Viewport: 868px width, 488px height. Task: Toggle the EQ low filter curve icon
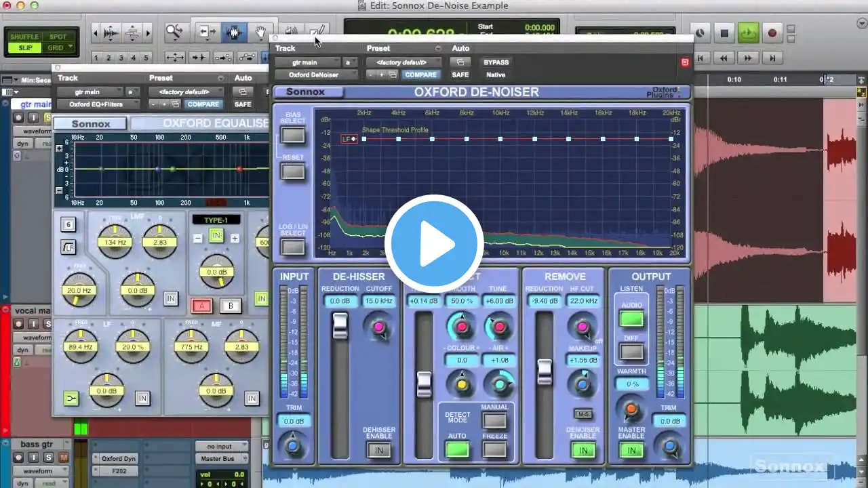(x=67, y=247)
